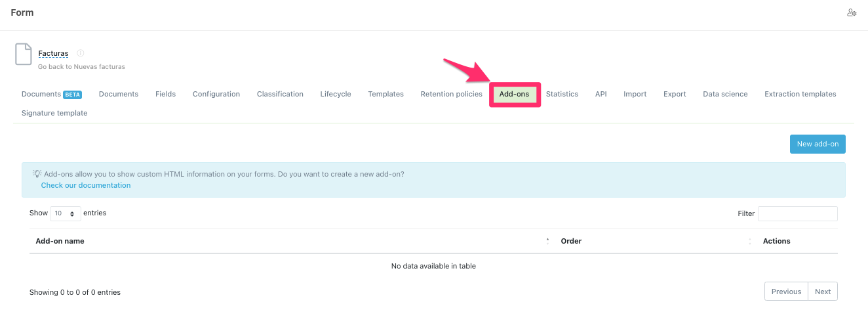Switch to the Data science tab
Image resolution: width=868 pixels, height=325 pixels.
tap(725, 94)
